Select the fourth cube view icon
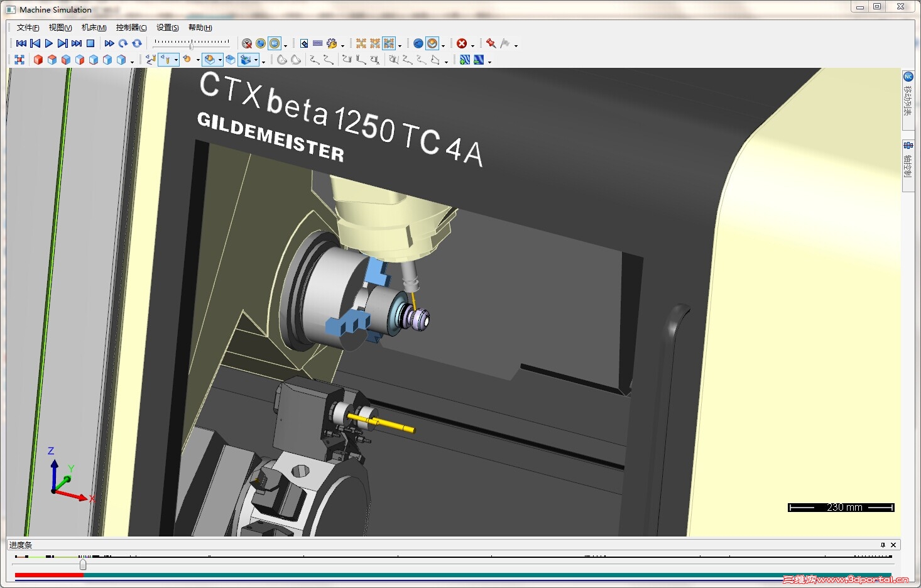921x588 pixels. coord(80,60)
